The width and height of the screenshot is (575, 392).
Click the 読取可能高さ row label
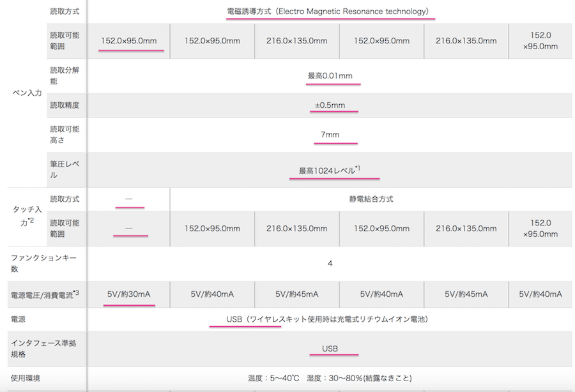click(65, 135)
